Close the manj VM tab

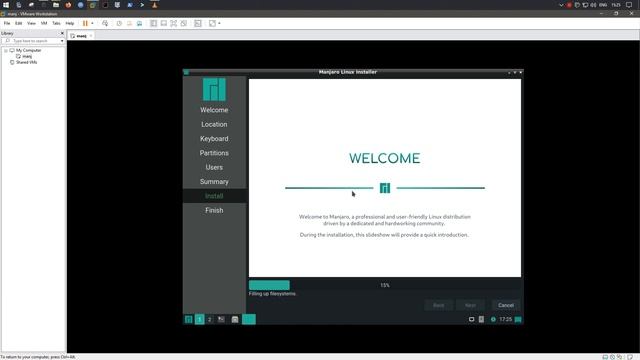pos(91,36)
